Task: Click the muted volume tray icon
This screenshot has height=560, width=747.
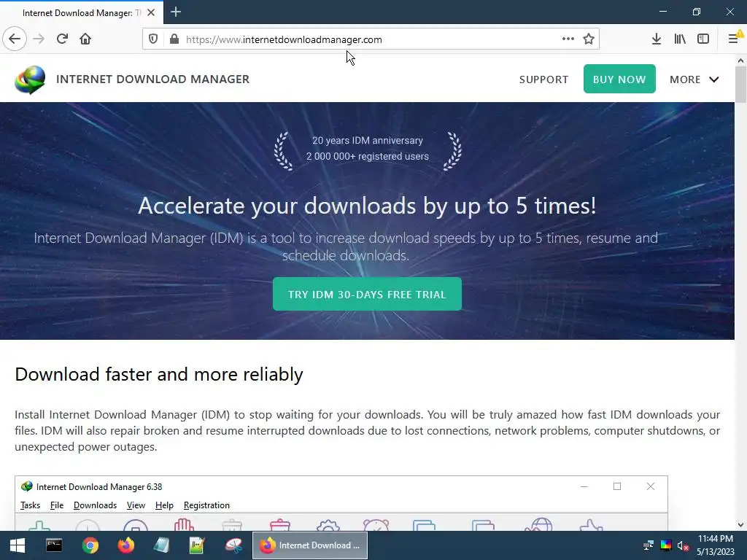Action: tap(683, 545)
